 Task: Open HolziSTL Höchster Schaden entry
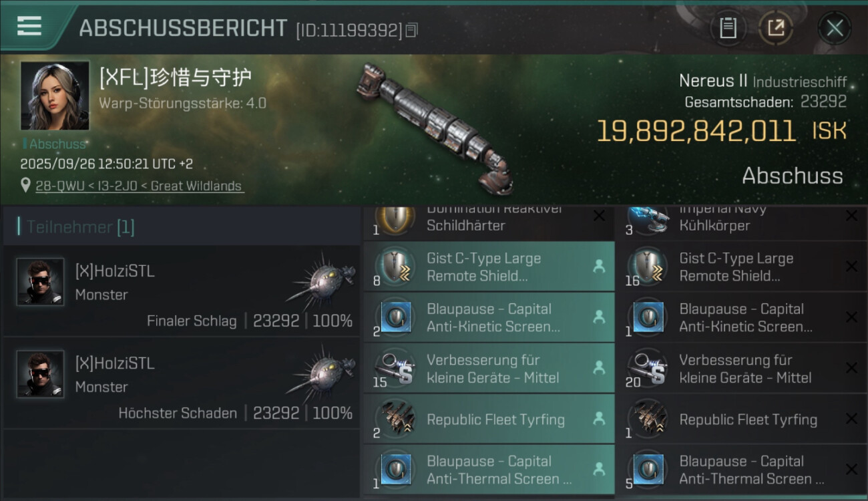[x=181, y=383]
